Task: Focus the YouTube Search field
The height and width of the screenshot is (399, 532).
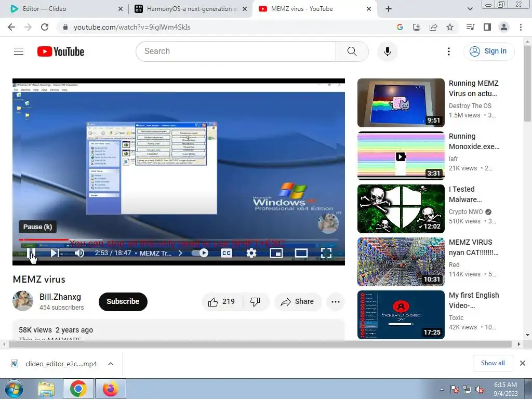Action: 236,51
